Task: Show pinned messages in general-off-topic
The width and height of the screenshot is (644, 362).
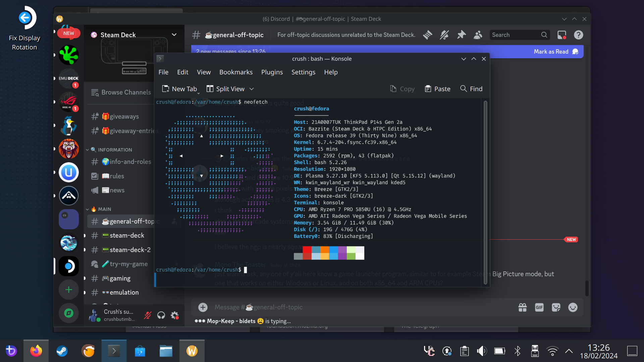Action: [x=462, y=35]
